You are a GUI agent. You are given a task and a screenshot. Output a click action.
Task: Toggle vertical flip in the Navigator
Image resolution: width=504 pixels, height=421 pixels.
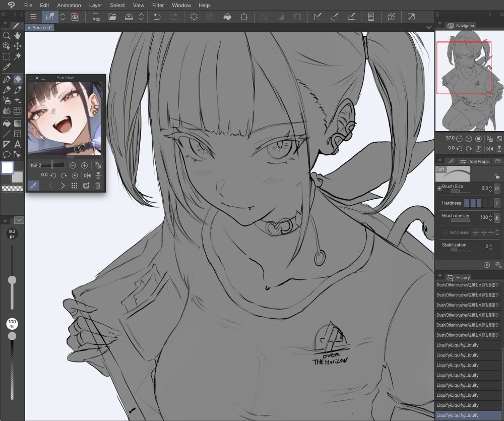[499, 149]
